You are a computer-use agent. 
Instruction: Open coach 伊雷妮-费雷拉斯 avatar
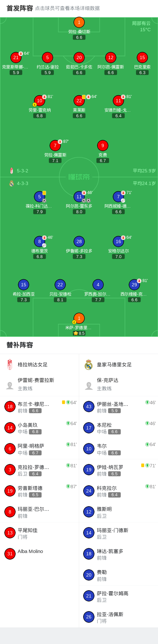click(x=10, y=385)
